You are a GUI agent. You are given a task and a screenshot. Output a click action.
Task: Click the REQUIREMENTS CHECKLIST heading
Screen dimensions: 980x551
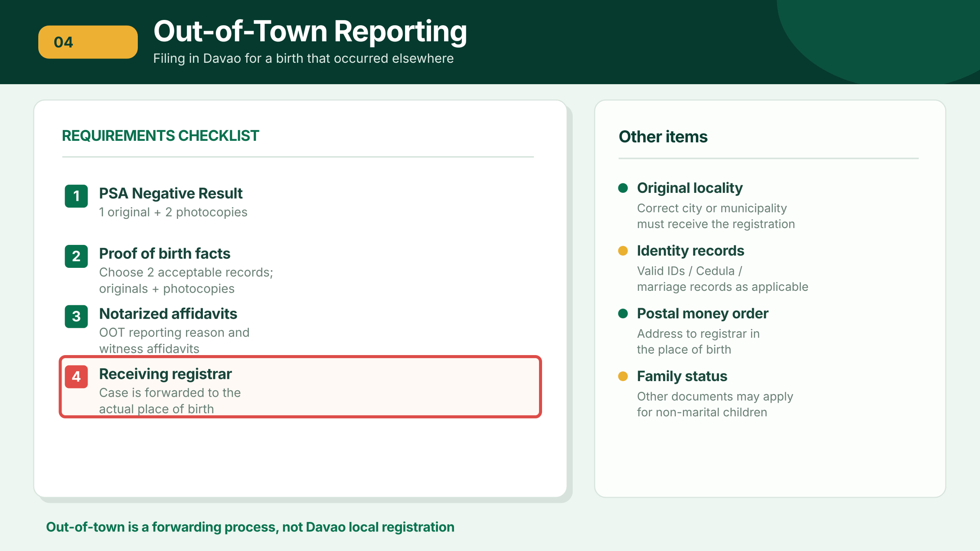[160, 136]
